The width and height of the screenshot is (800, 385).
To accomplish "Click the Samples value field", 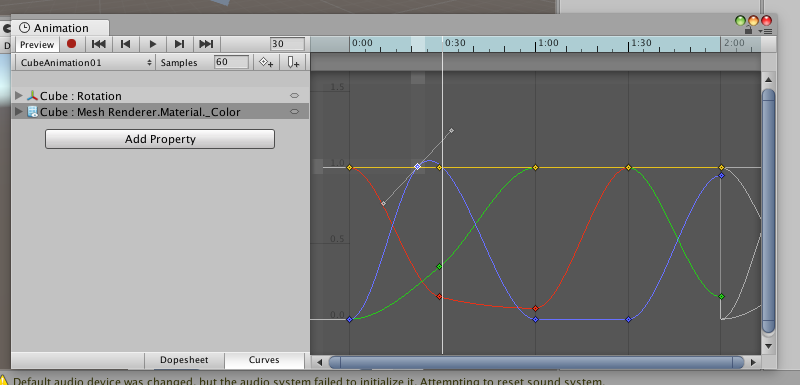I will coord(232,62).
